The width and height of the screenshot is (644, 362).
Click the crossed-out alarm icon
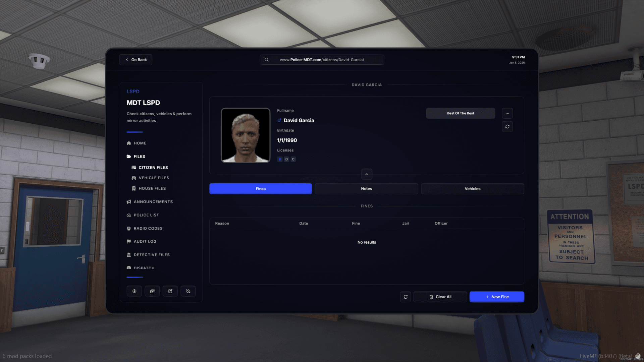188,291
